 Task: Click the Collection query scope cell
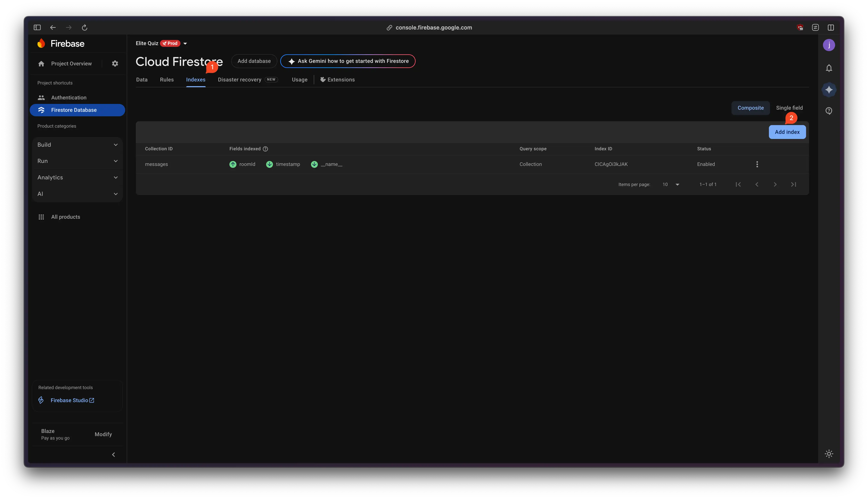click(x=531, y=164)
